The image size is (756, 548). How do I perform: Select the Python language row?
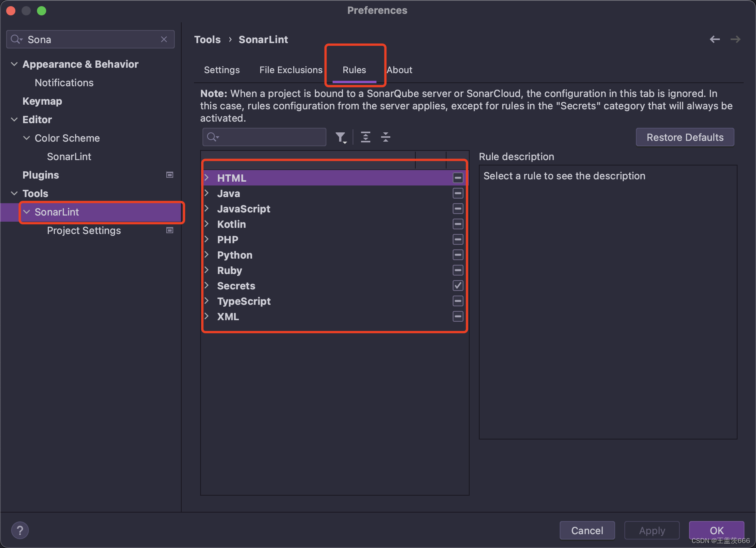tap(334, 255)
